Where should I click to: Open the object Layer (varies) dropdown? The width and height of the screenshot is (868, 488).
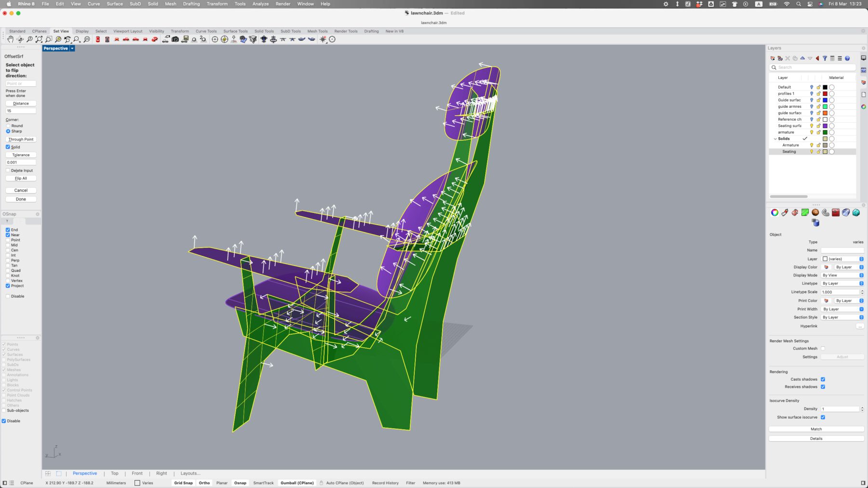tap(842, 259)
